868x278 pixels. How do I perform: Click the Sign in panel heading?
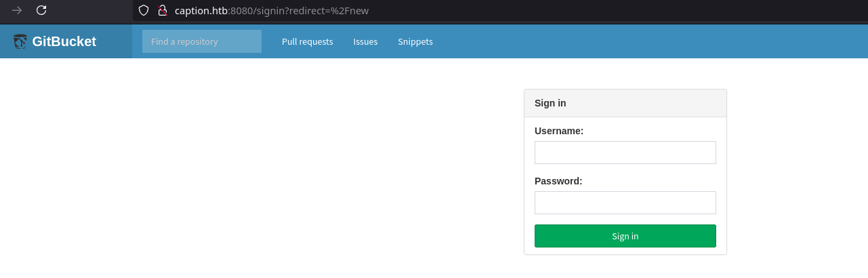[550, 103]
